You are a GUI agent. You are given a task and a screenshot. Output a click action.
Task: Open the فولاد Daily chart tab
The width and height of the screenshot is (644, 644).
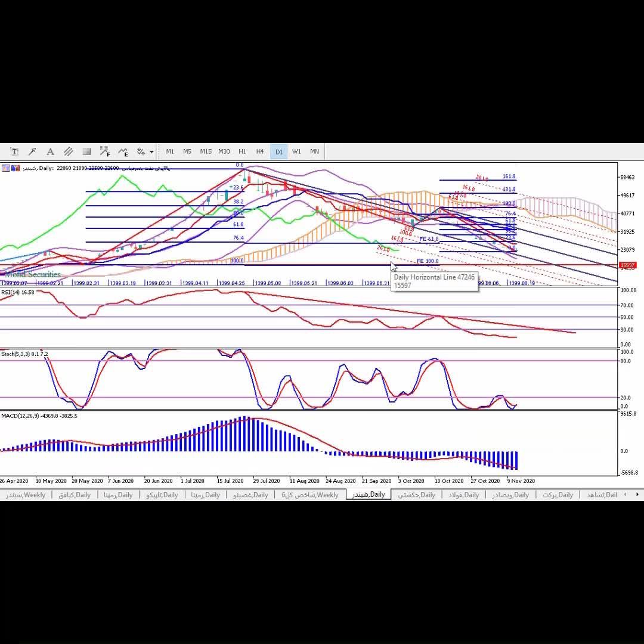pos(463,495)
